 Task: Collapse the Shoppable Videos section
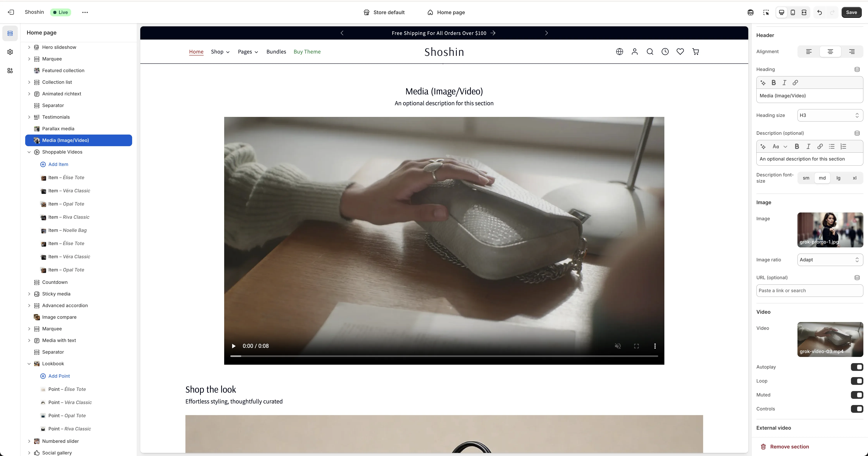pos(29,152)
